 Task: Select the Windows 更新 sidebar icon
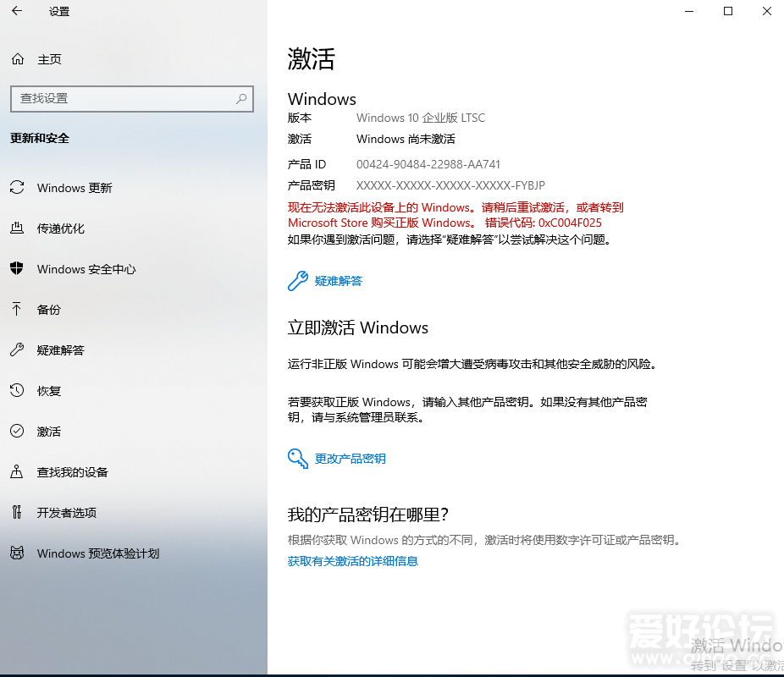point(18,188)
